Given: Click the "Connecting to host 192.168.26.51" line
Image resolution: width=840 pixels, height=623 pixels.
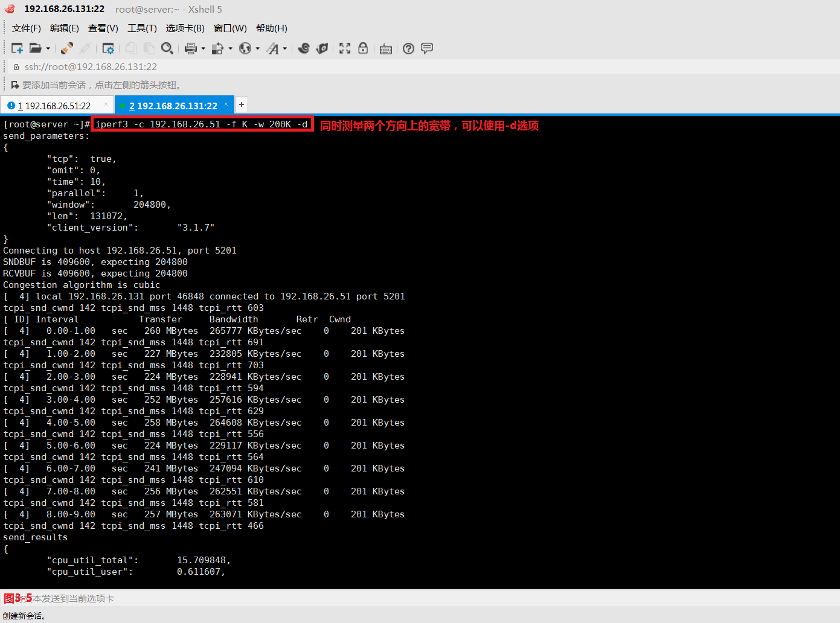Looking at the screenshot, I should (x=120, y=251).
